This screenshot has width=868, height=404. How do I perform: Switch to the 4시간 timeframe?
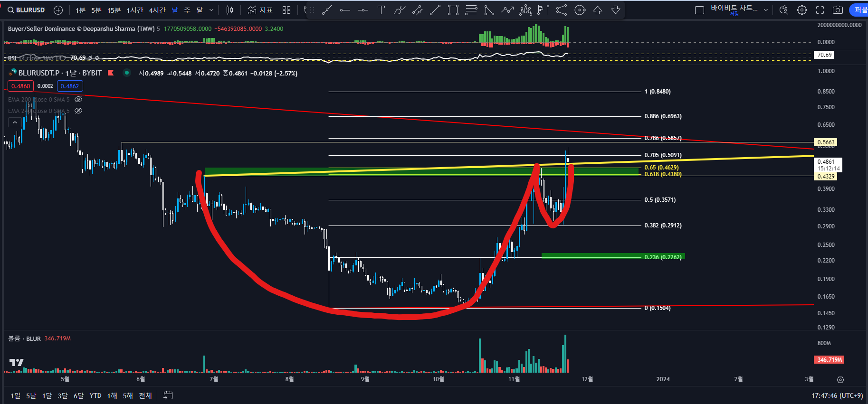[157, 10]
